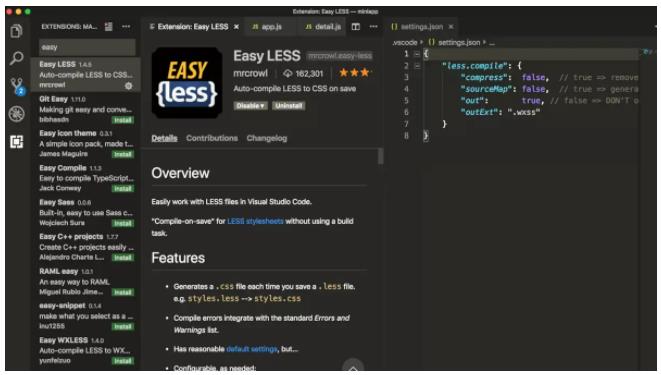Select Git Easy in the extensions list
The image size is (661, 375).
click(x=86, y=109)
